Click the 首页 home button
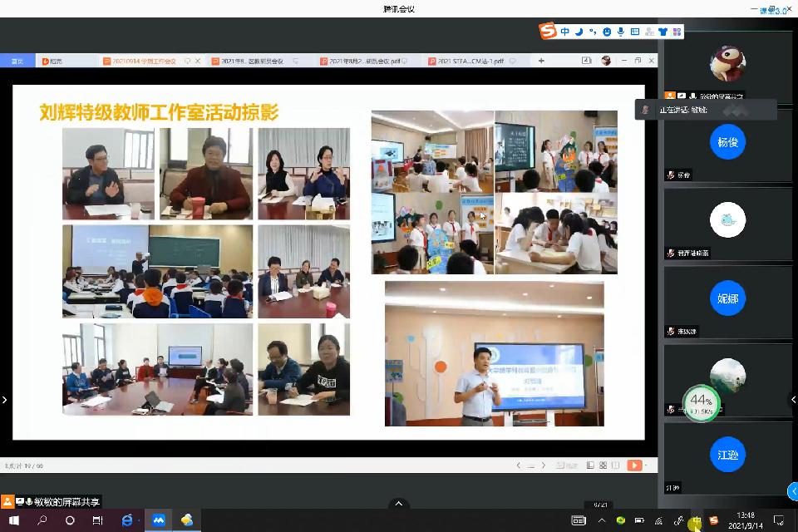This screenshot has width=798, height=532. click(x=17, y=61)
